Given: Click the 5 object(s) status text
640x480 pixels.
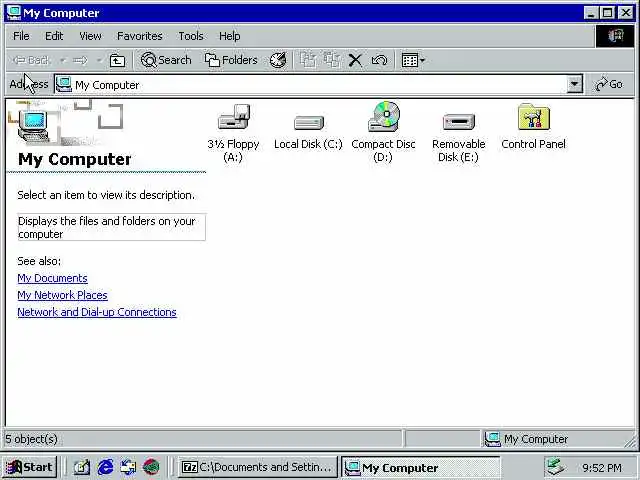Looking at the screenshot, I should 31,439.
